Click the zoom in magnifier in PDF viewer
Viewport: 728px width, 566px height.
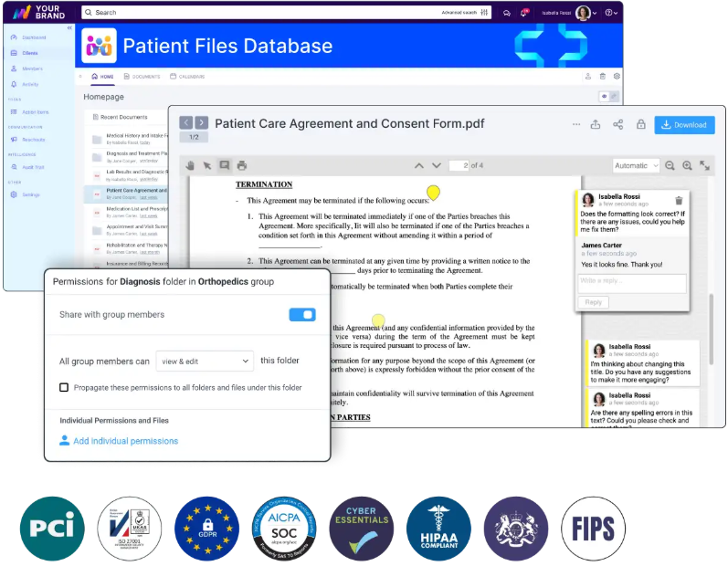[687, 165]
